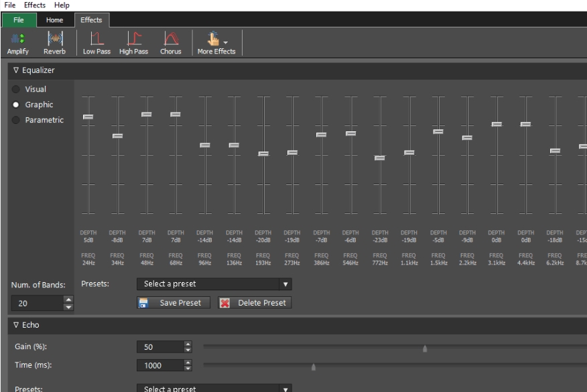This screenshot has width=587, height=392.
Task: Collapse the Equalizer section
Action: (x=15, y=70)
